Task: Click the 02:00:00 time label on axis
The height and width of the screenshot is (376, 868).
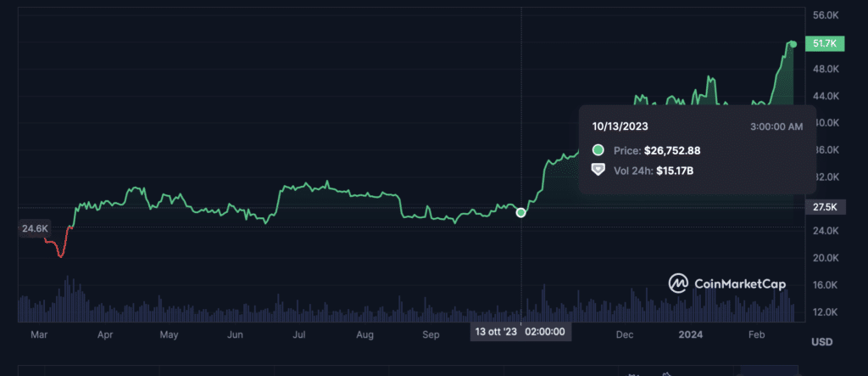Action: point(545,332)
